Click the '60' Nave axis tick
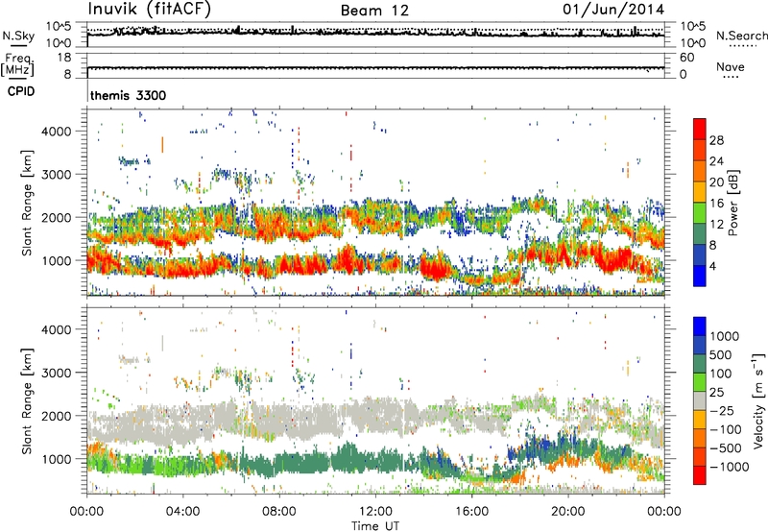 click(x=686, y=58)
